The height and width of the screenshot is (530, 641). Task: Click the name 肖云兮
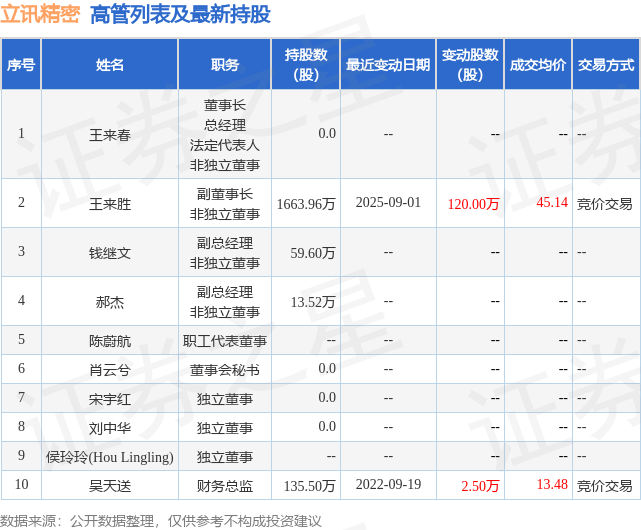point(110,370)
